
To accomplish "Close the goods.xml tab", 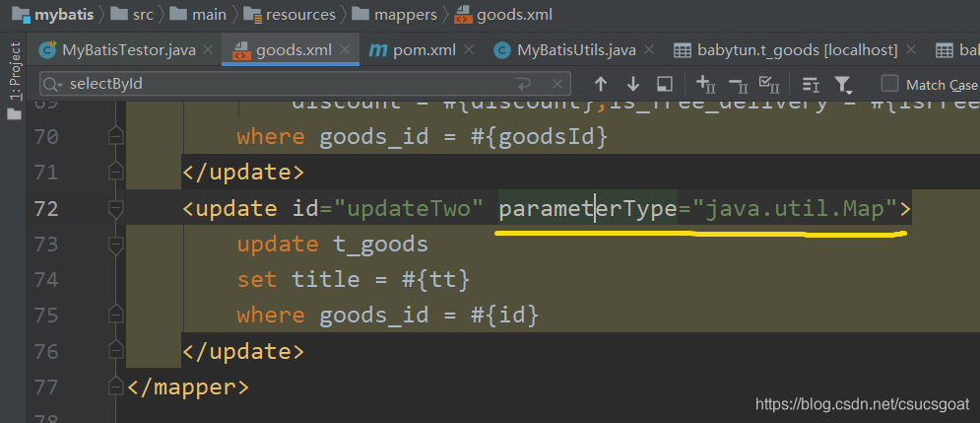I will [346, 49].
